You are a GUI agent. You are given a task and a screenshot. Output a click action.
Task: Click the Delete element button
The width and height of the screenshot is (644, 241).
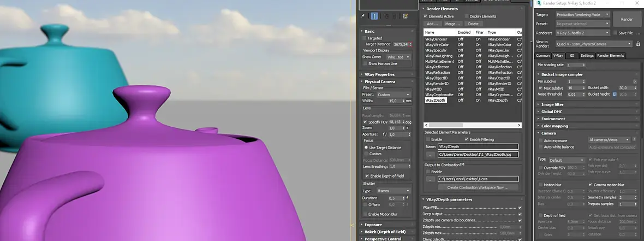pyautogui.click(x=473, y=24)
